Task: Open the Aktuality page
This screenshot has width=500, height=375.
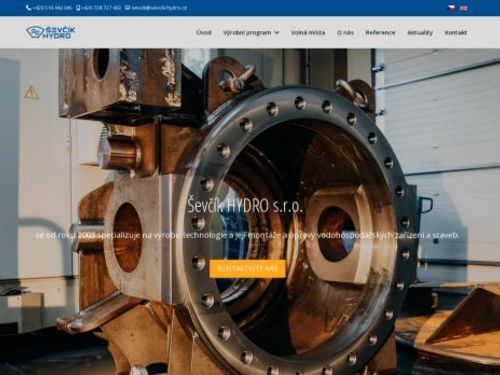Action: [420, 32]
